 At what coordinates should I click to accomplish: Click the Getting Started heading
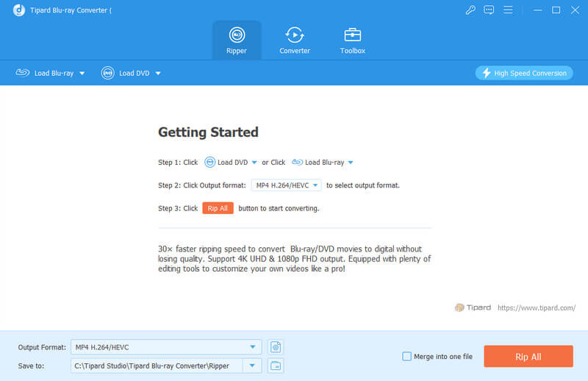[x=208, y=132]
